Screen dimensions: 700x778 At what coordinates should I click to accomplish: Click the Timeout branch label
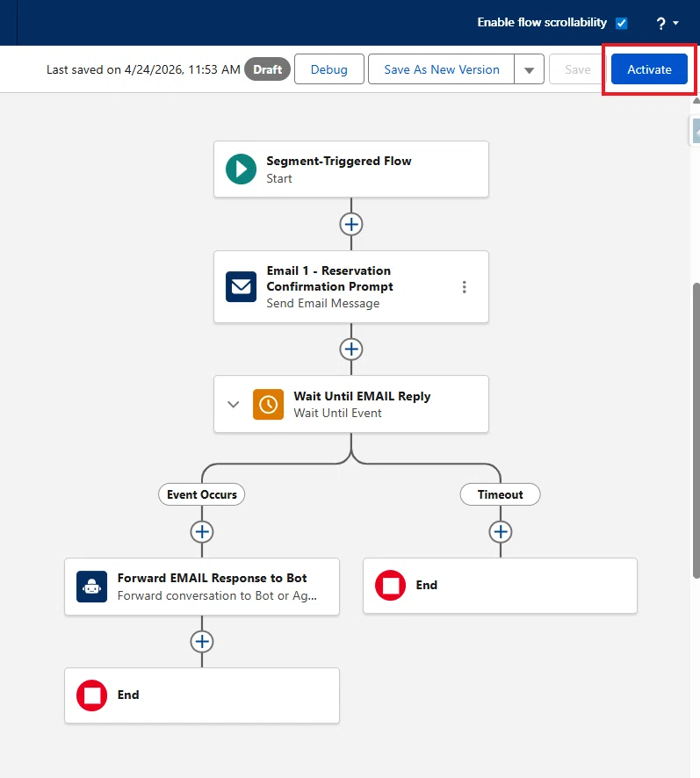(x=501, y=494)
